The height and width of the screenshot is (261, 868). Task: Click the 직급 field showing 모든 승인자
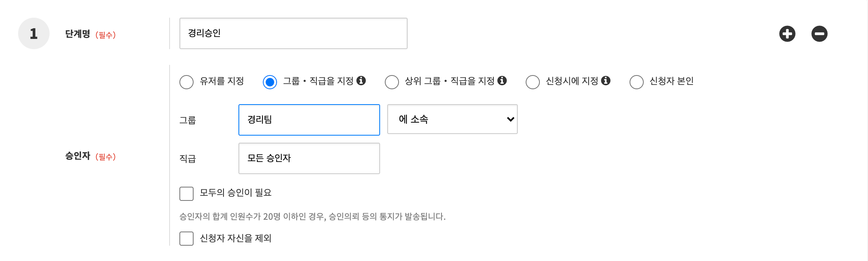[x=309, y=158]
